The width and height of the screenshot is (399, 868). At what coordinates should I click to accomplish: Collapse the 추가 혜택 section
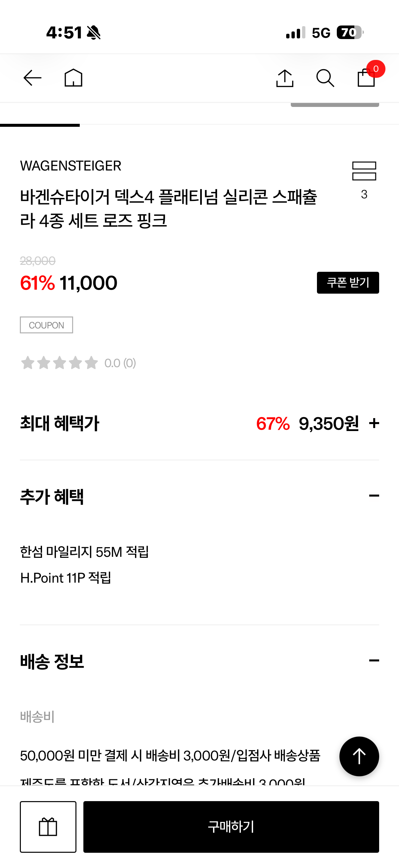tap(374, 496)
